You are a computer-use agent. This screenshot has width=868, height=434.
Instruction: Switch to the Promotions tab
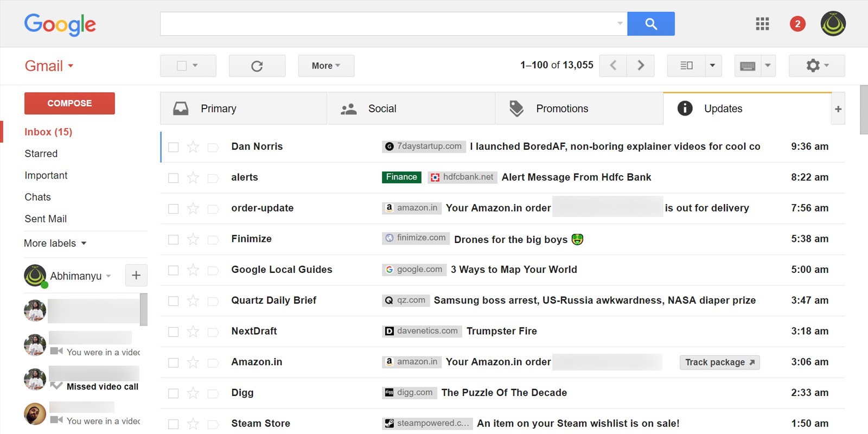[579, 108]
